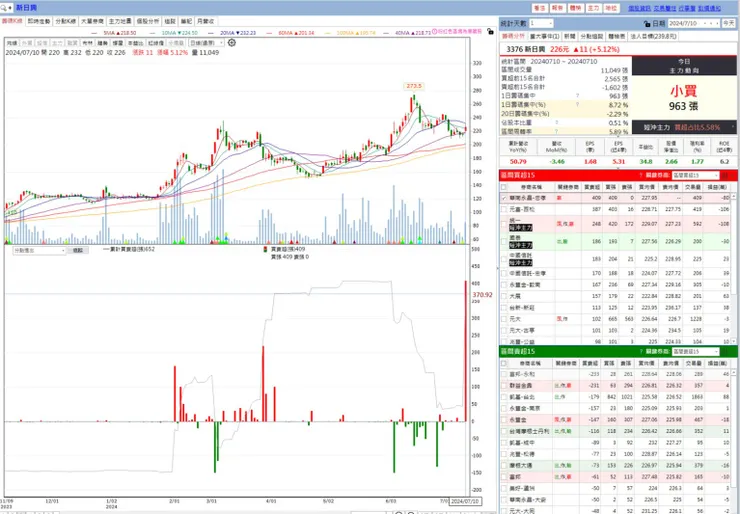Viewport: 740px width, 514px height.
Task: Toggle the lock icon above the K-line chart
Action: pos(490,32)
